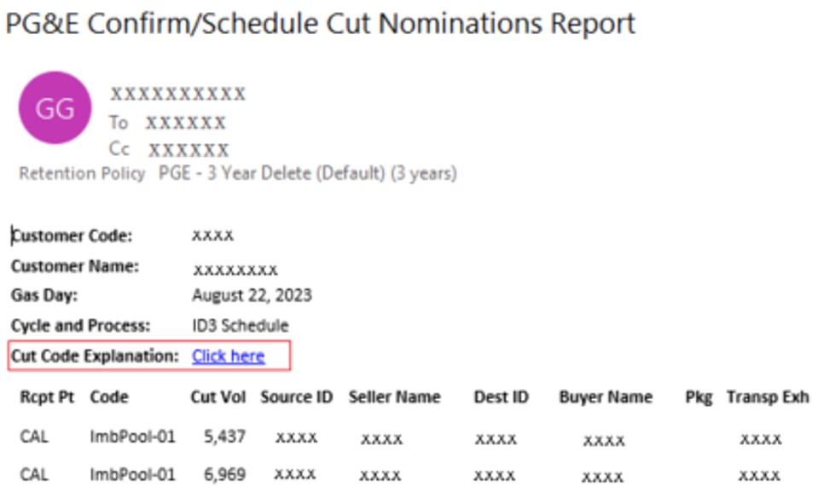Click the To recipient field value
Image resolution: width=818 pixels, height=504 pixels.
tap(185, 123)
